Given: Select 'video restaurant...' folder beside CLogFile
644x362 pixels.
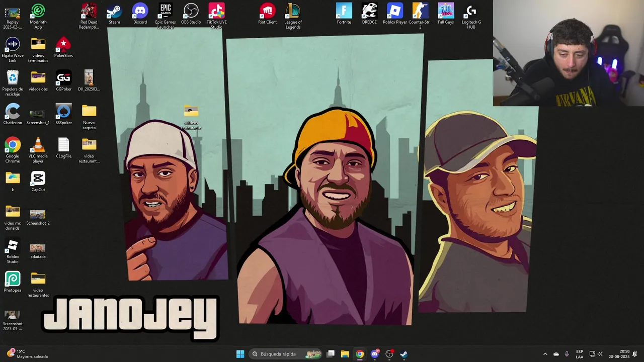Looking at the screenshot, I should pyautogui.click(x=89, y=150).
